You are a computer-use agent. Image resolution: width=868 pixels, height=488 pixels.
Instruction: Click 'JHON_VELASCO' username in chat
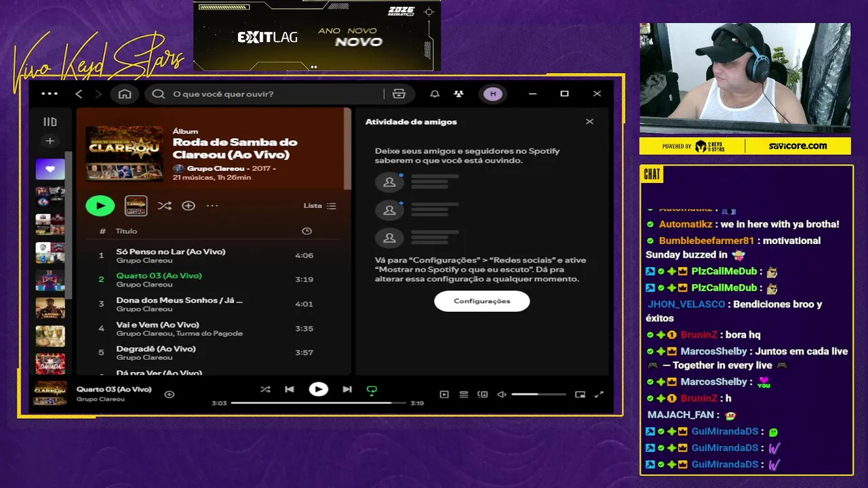tap(686, 304)
